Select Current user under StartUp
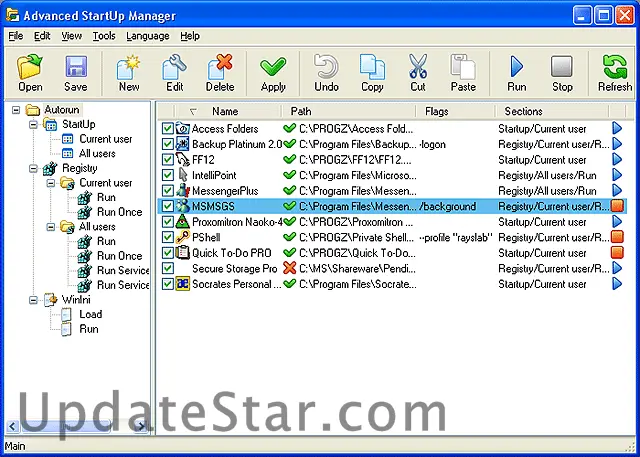Viewport: 640px width, 457px height. tap(106, 139)
